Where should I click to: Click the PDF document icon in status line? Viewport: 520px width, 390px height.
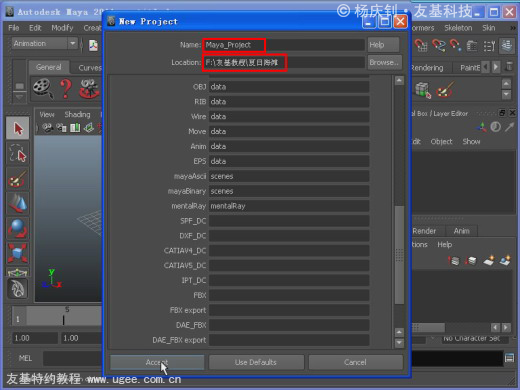click(x=93, y=45)
